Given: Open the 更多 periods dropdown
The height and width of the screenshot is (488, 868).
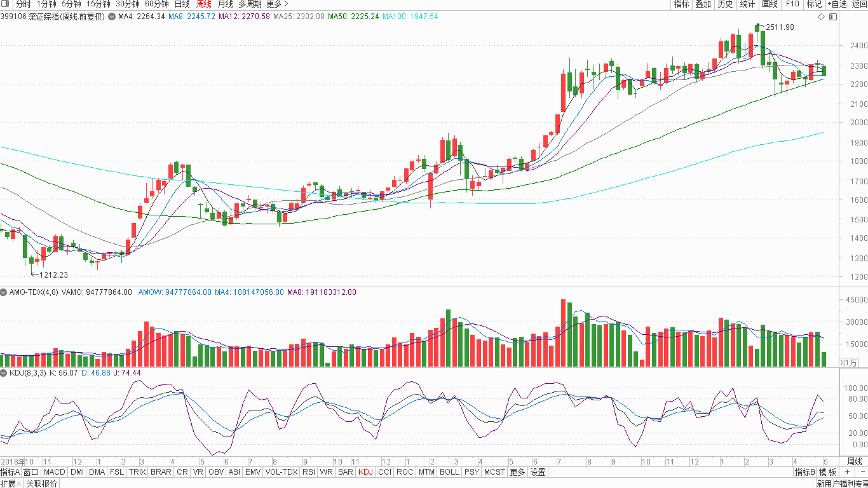Looking at the screenshot, I should coord(277,4).
